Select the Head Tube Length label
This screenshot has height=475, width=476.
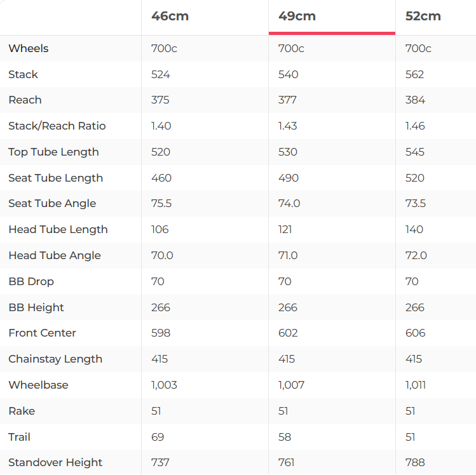click(x=58, y=229)
